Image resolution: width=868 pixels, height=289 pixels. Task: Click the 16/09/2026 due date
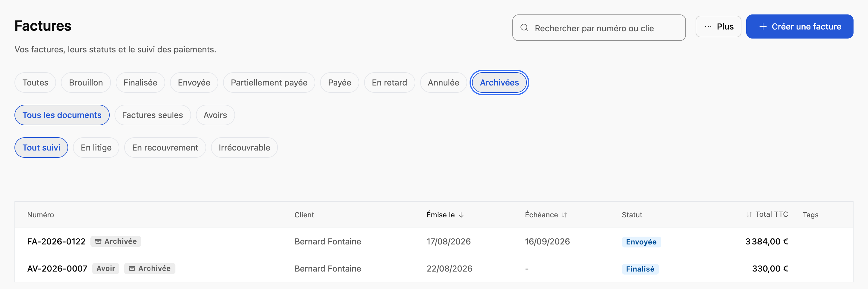[547, 241]
